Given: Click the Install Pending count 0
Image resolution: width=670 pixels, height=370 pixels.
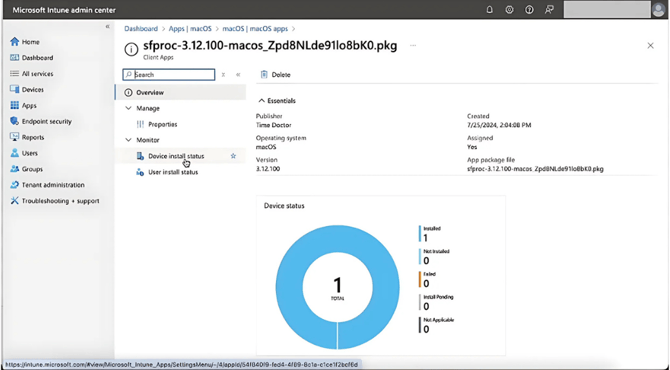Looking at the screenshot, I should click(x=426, y=306).
